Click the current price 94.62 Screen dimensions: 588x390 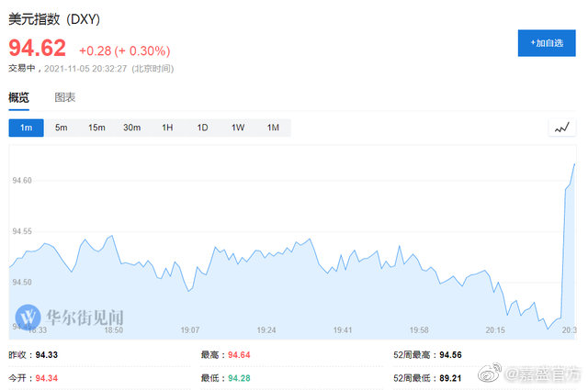click(x=37, y=49)
